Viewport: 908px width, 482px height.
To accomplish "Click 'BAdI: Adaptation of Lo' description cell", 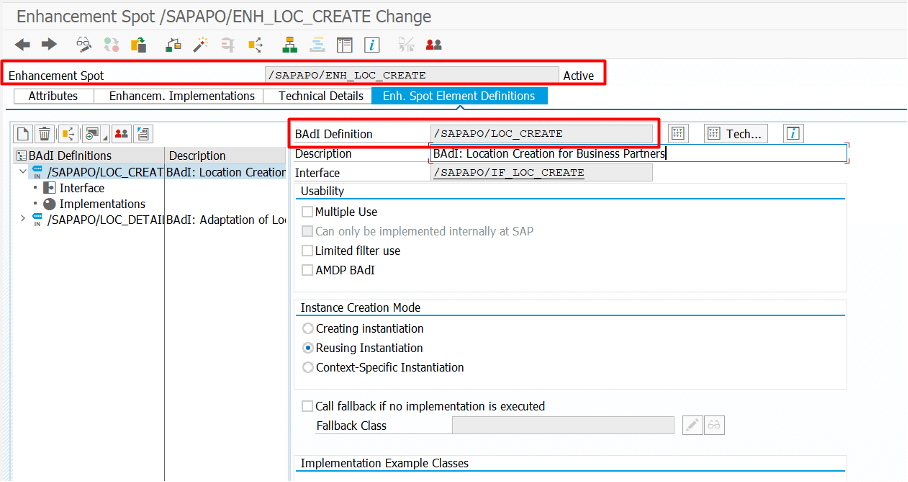I will pyautogui.click(x=226, y=220).
